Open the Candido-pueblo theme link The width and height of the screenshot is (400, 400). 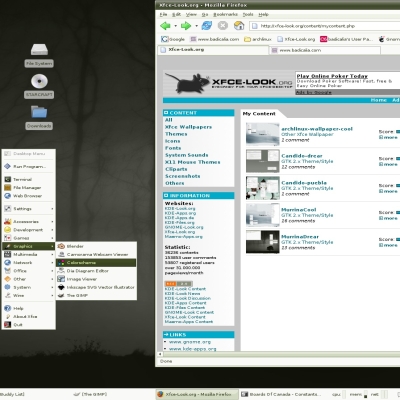tap(304, 183)
